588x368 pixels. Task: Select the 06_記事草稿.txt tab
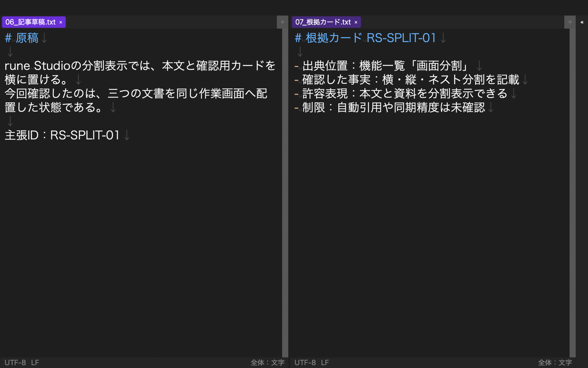pos(34,22)
